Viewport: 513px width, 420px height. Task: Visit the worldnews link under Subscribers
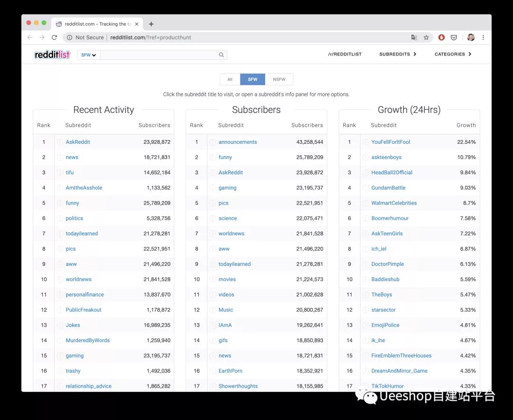(231, 233)
